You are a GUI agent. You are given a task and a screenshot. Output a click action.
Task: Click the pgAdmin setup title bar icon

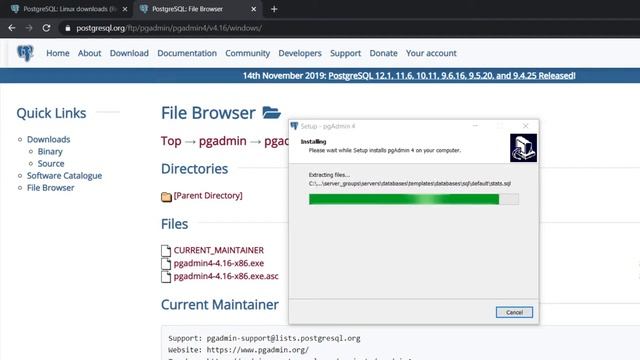(294, 126)
